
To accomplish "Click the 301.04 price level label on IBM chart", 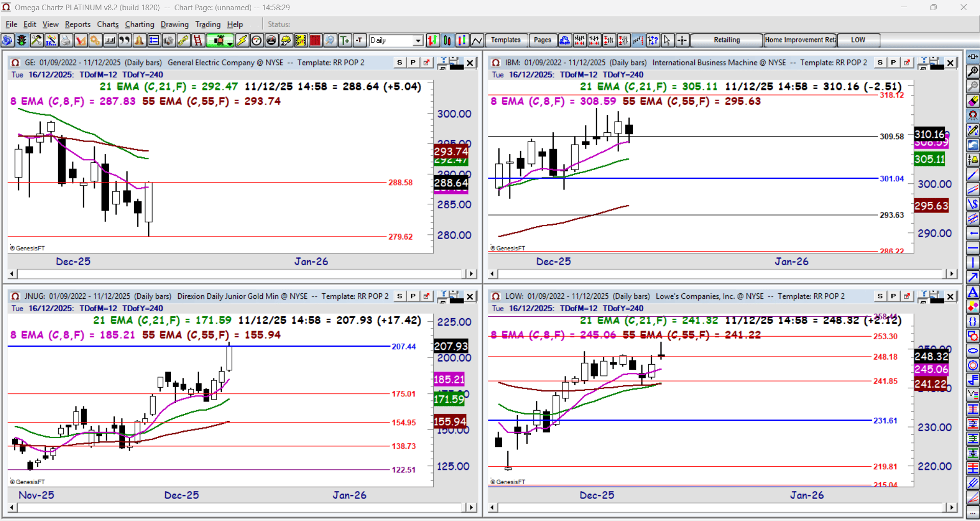I will 892,179.
